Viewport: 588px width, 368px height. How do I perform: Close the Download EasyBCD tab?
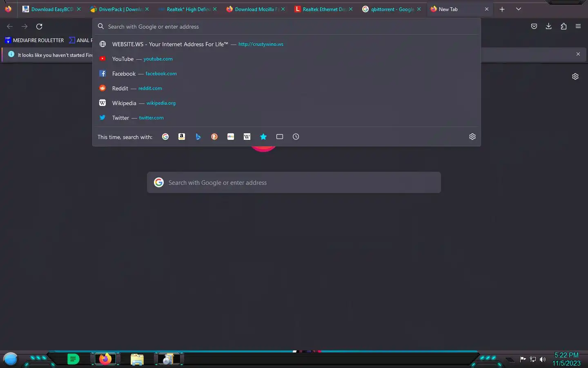click(x=79, y=9)
